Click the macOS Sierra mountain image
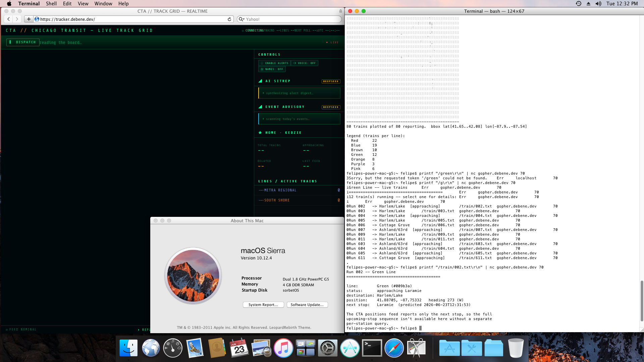Image resolution: width=644 pixels, height=362 pixels. (193, 276)
